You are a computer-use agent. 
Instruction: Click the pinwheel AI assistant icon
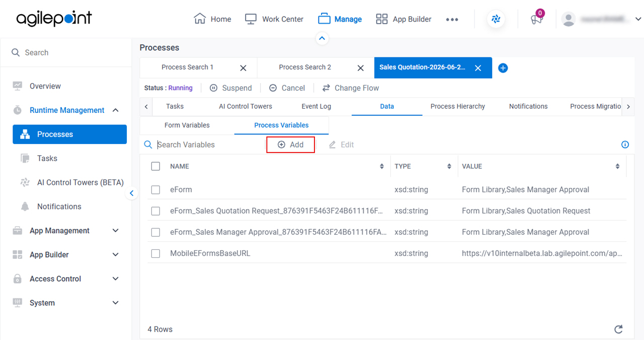pyautogui.click(x=496, y=19)
